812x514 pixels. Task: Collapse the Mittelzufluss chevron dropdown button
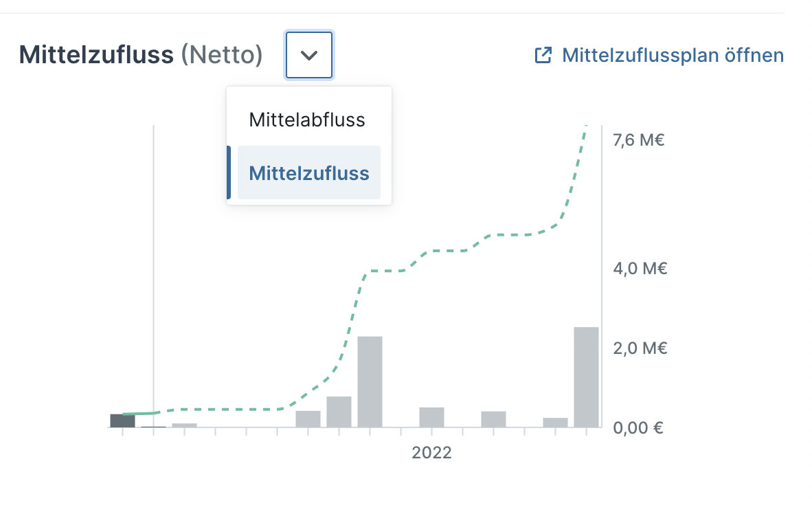309,55
